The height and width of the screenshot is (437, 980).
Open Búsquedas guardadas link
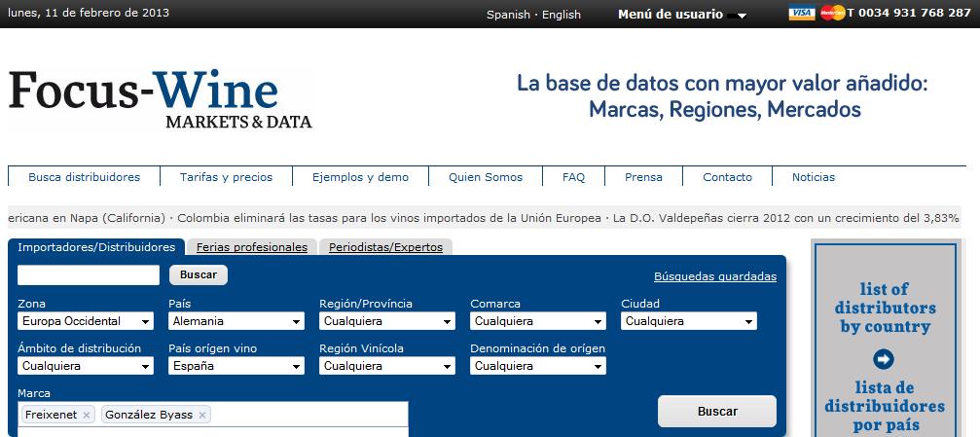point(715,276)
